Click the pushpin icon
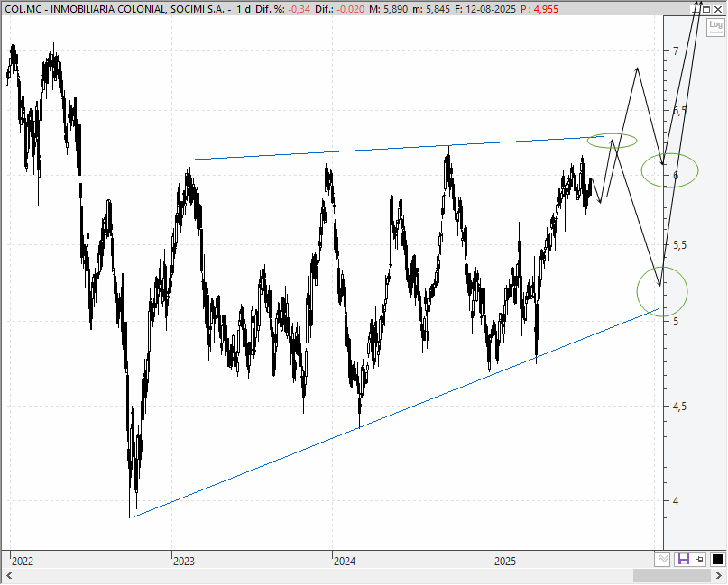The image size is (728, 585). coord(700,559)
